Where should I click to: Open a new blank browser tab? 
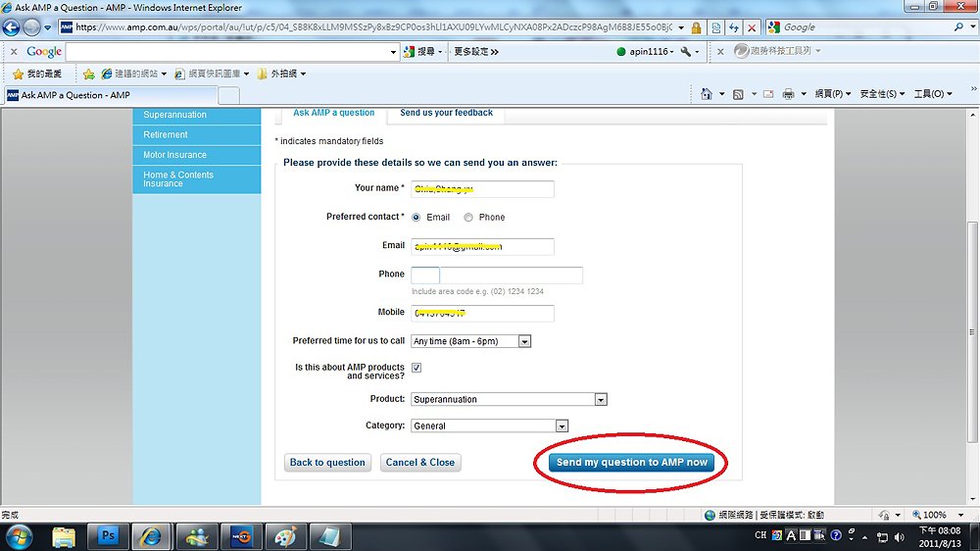click(228, 96)
